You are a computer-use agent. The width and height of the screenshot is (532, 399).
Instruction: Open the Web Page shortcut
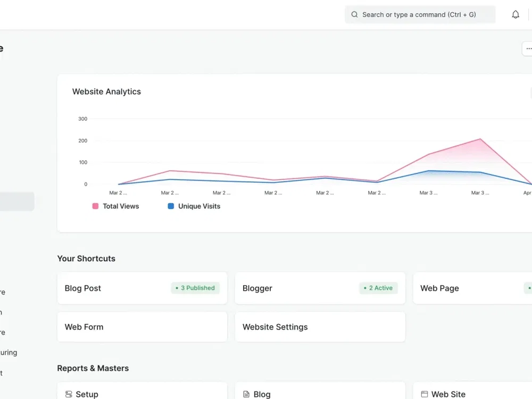(472, 288)
